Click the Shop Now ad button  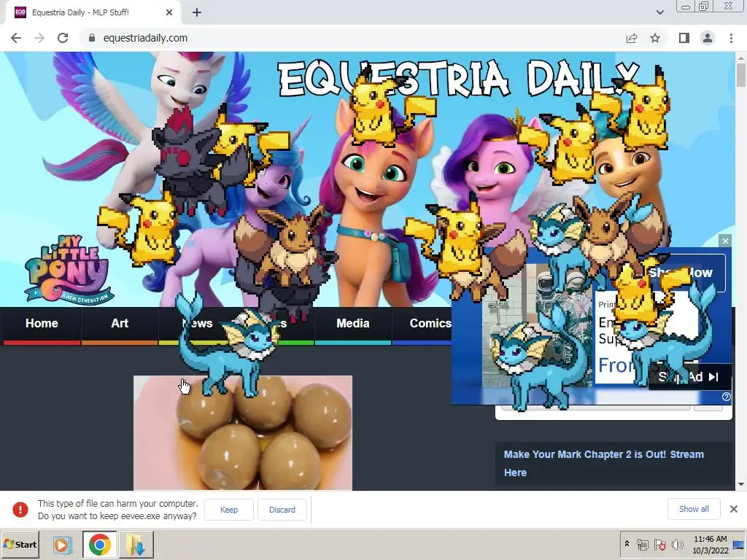(x=681, y=273)
